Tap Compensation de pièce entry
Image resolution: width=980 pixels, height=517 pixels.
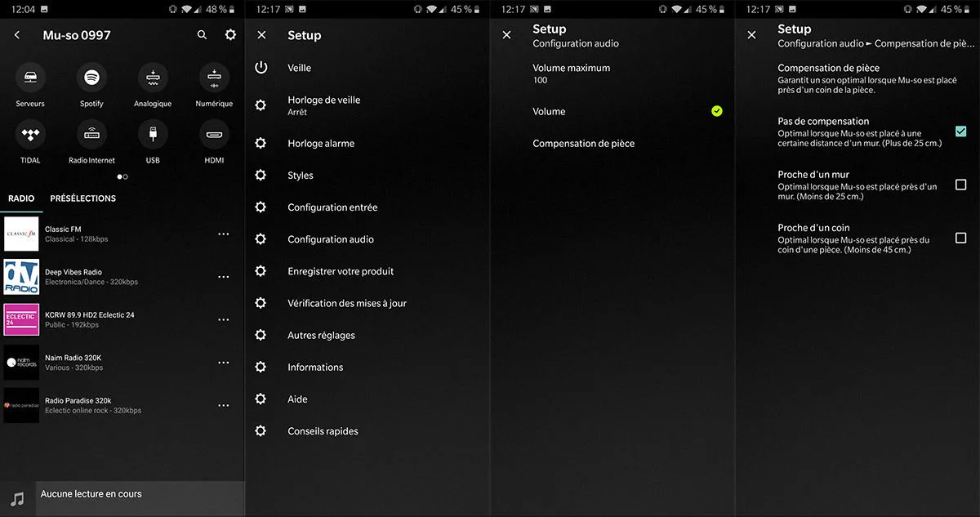(x=583, y=144)
